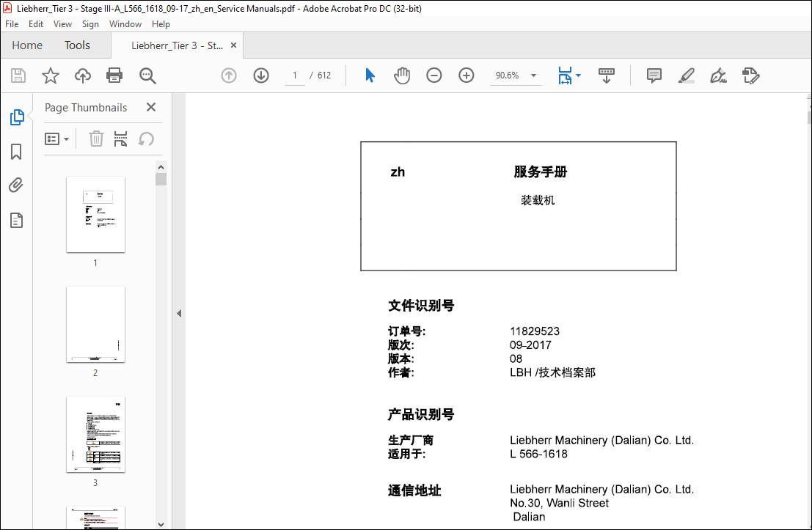Click the read mode keyboard icon

[607, 76]
